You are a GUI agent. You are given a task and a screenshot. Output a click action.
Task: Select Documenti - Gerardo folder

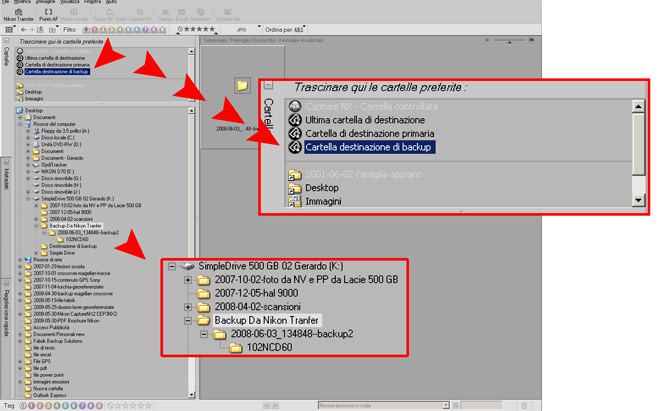62,158
